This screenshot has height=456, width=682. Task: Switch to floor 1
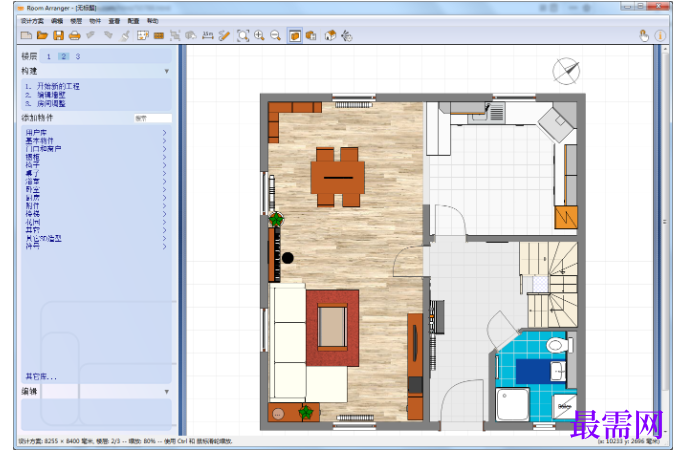[49, 57]
